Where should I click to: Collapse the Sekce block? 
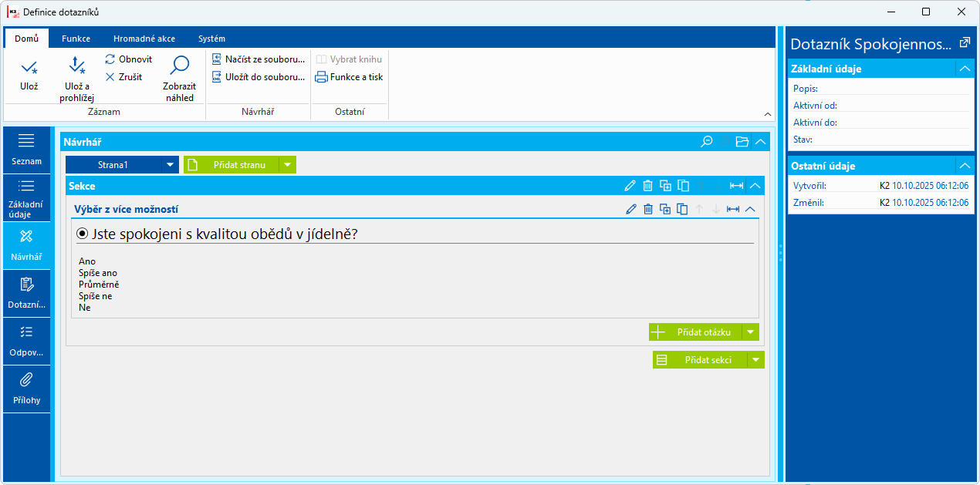coord(755,186)
